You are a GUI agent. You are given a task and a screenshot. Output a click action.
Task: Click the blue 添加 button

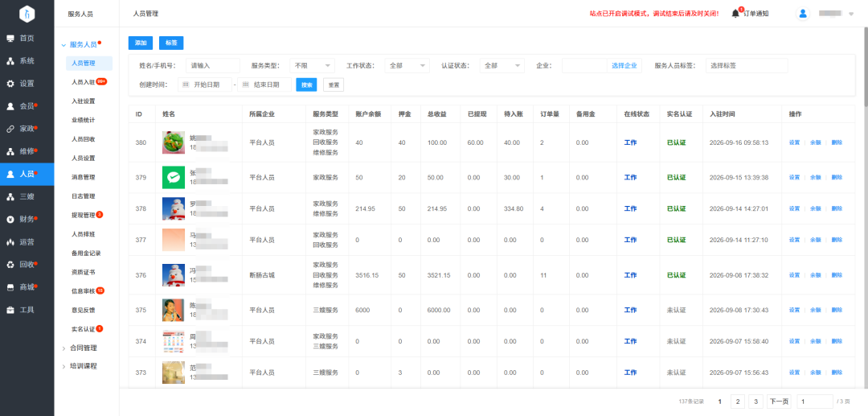tap(141, 43)
